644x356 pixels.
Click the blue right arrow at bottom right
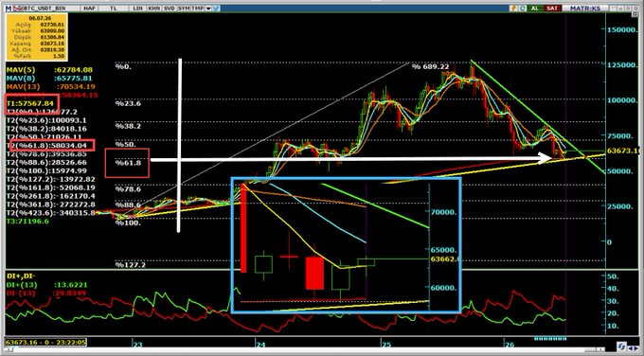[636, 348]
